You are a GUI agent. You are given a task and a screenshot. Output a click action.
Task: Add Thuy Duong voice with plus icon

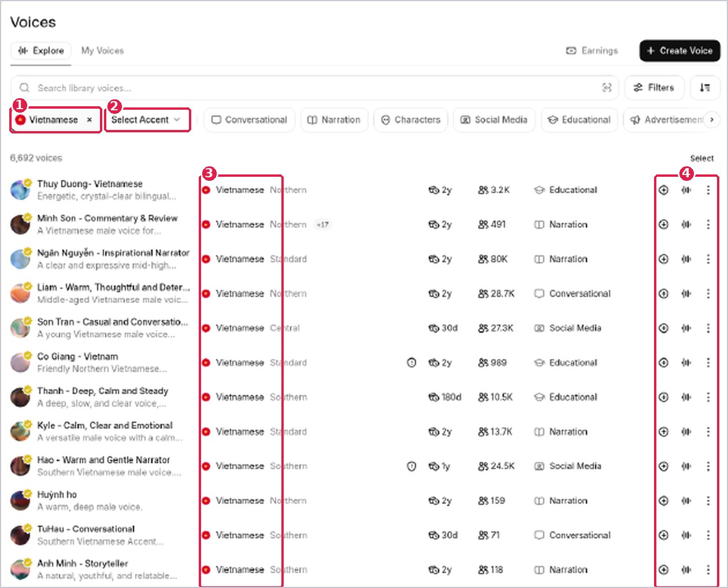(x=663, y=190)
